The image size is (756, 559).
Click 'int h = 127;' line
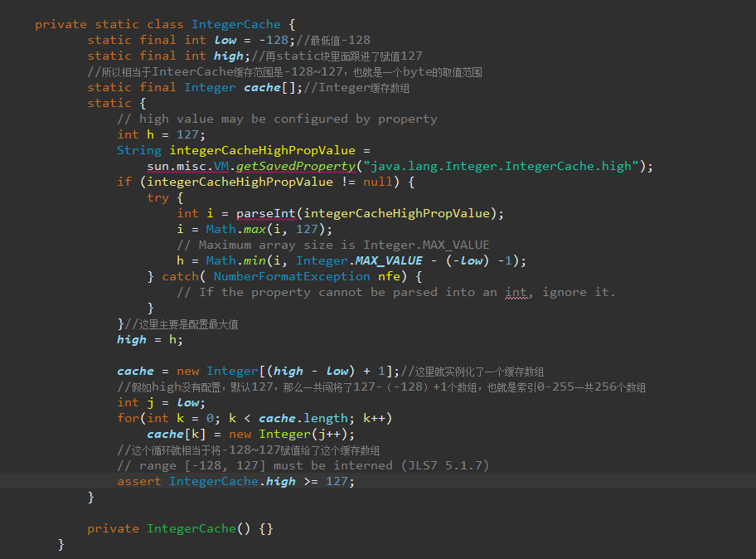coord(161,134)
